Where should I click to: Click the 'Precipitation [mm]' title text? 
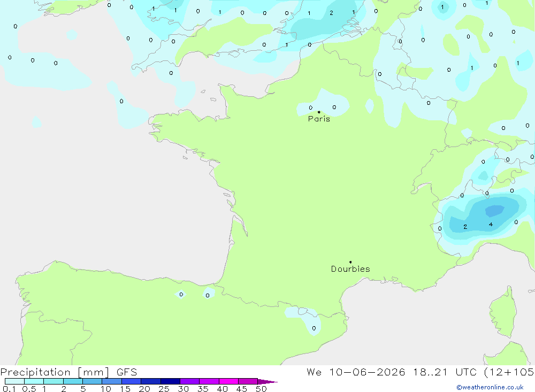pyautogui.click(x=55, y=372)
